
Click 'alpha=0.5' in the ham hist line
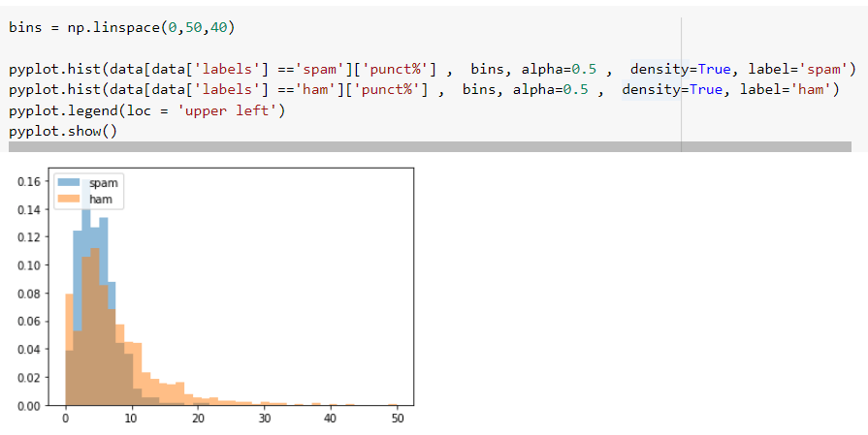pyautogui.click(x=550, y=89)
